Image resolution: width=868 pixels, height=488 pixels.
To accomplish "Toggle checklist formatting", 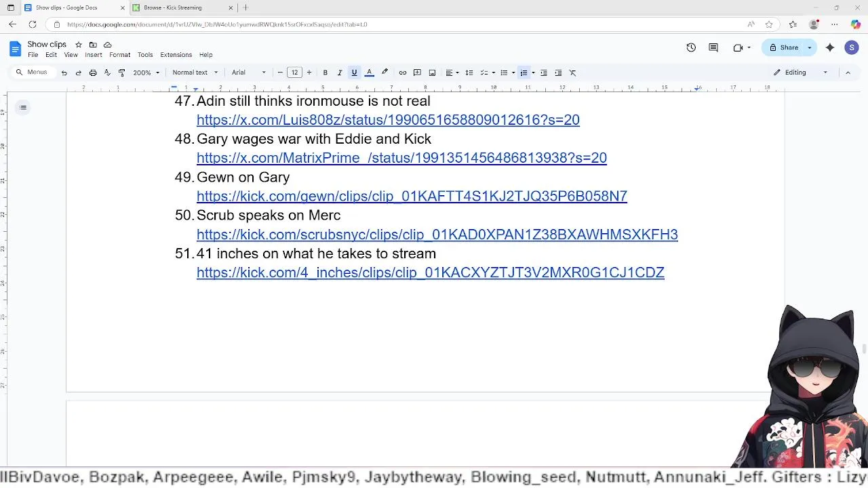I will tap(484, 73).
